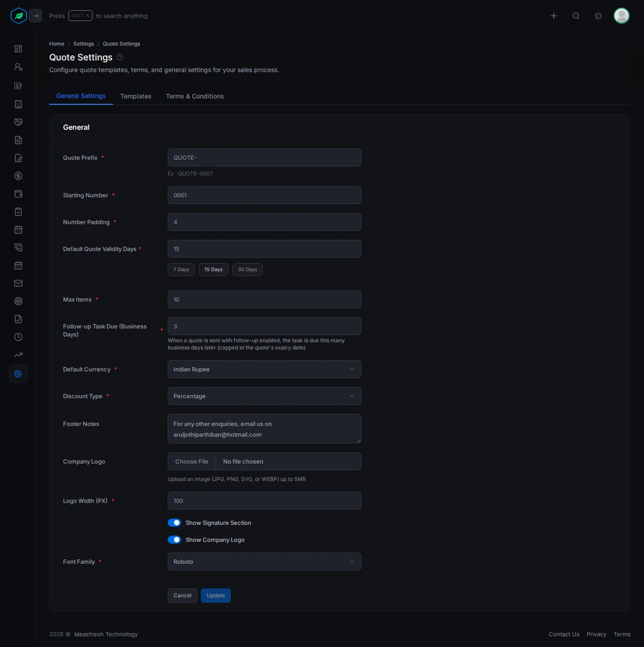Open the user avatar menu

coord(622,16)
